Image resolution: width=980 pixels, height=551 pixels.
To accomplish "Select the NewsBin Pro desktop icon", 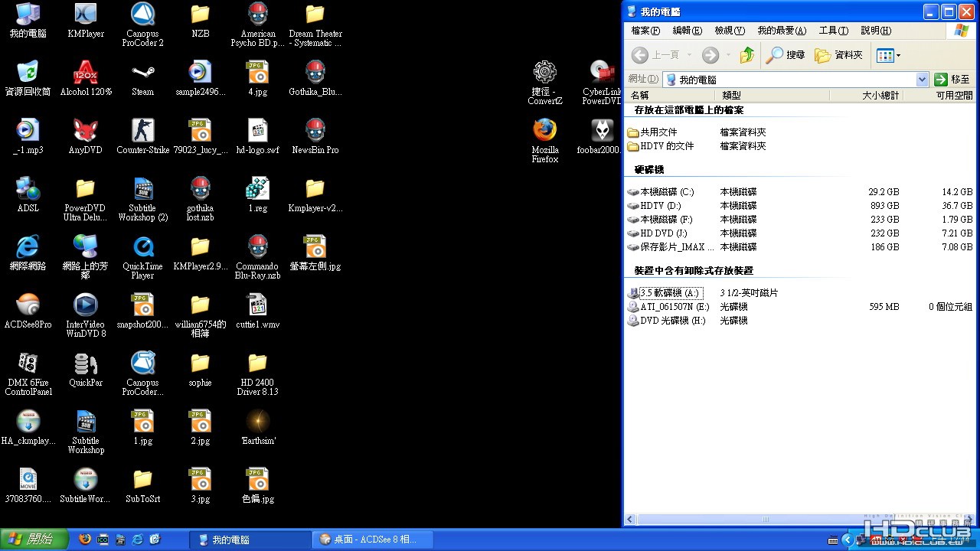I will click(x=315, y=137).
